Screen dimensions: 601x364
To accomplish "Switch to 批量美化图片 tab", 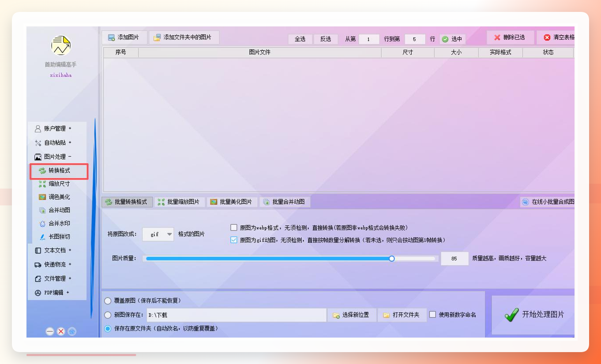I will click(x=232, y=202).
